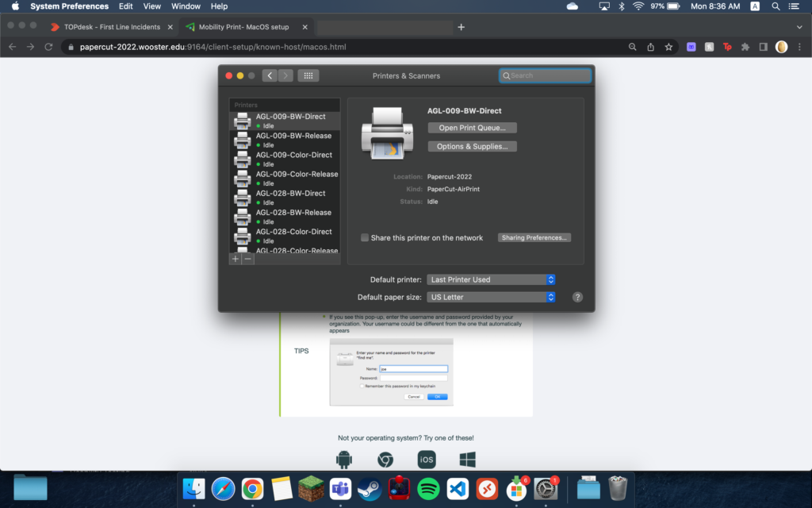Click the grid view icon in Printers & Scanners
The width and height of the screenshot is (812, 508).
(308, 75)
